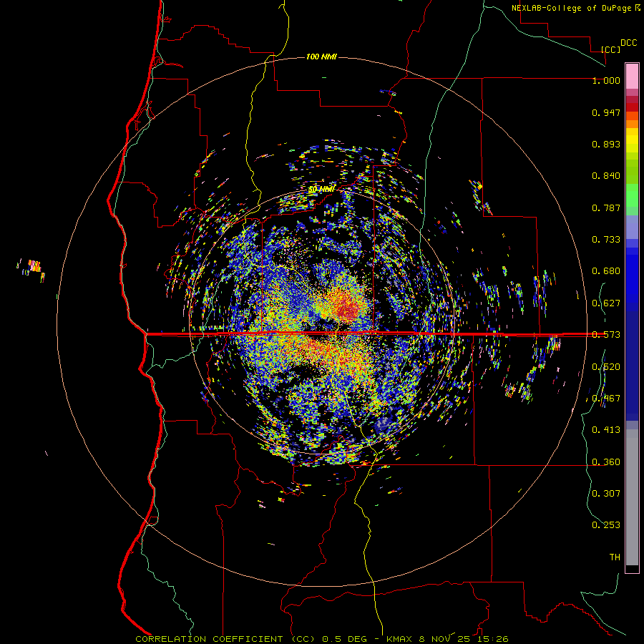
Task: Select the 0.360 scale value
Action: (606, 462)
